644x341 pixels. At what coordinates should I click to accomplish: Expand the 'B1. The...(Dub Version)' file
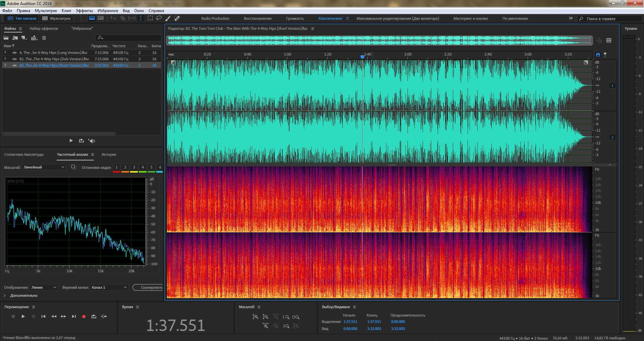5,59
